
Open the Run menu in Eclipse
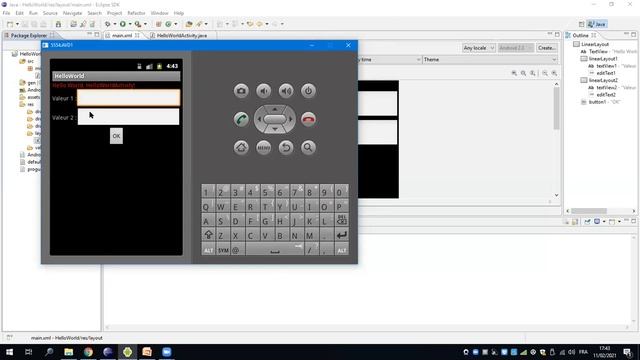point(33,13)
